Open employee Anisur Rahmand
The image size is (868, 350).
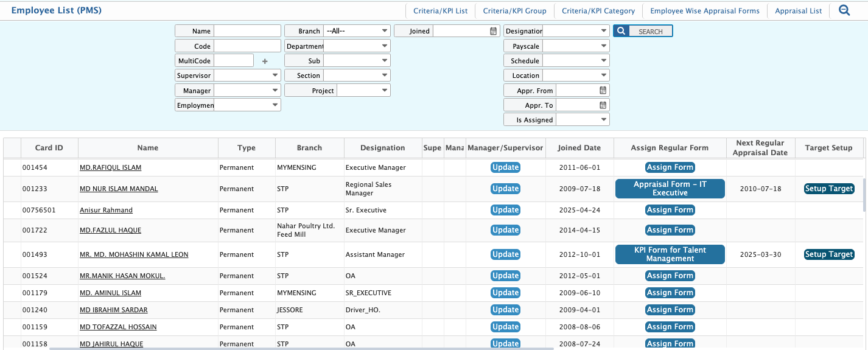pyautogui.click(x=106, y=210)
